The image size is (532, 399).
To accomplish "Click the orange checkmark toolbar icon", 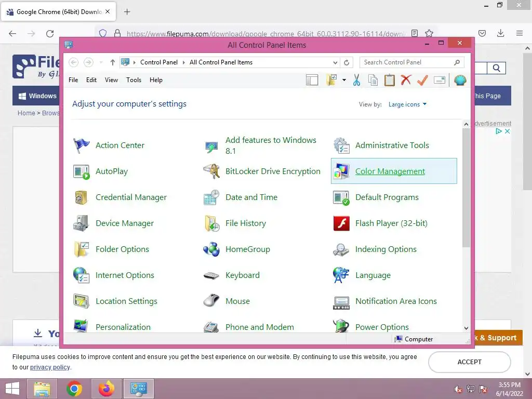I will click(x=422, y=80).
